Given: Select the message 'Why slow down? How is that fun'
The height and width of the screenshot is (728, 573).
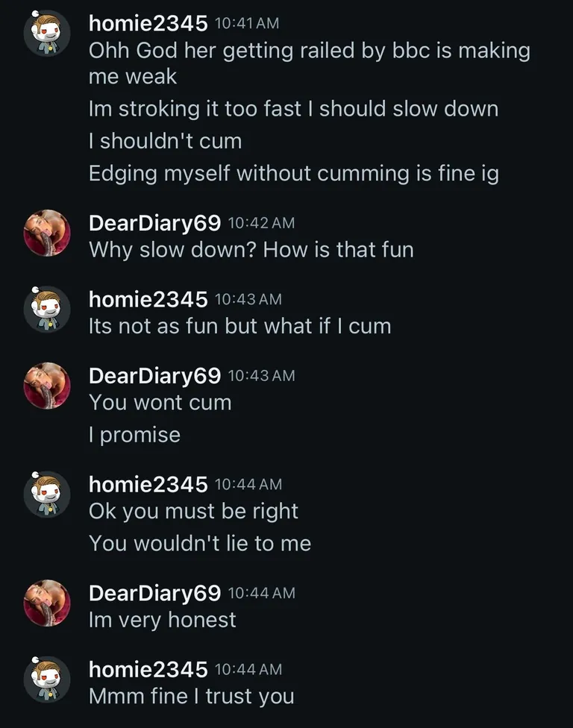Looking at the screenshot, I should pos(251,250).
